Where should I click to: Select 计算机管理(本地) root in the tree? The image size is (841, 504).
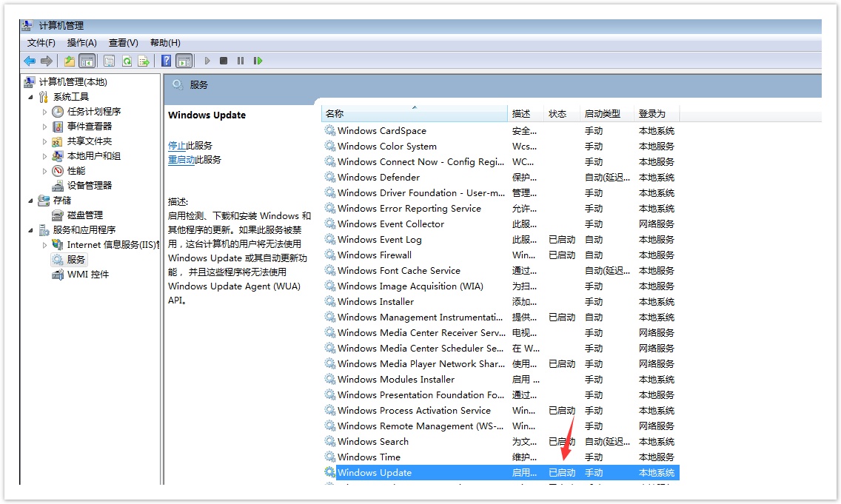click(x=73, y=82)
